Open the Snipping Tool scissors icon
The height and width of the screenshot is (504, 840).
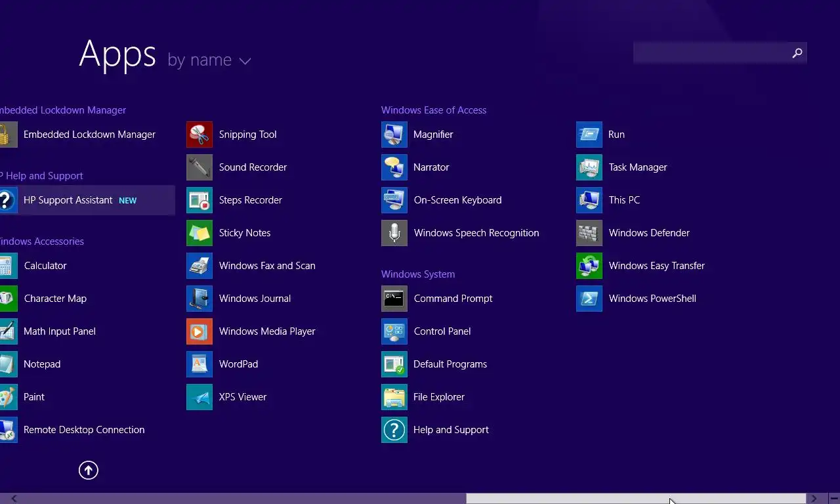pos(199,135)
